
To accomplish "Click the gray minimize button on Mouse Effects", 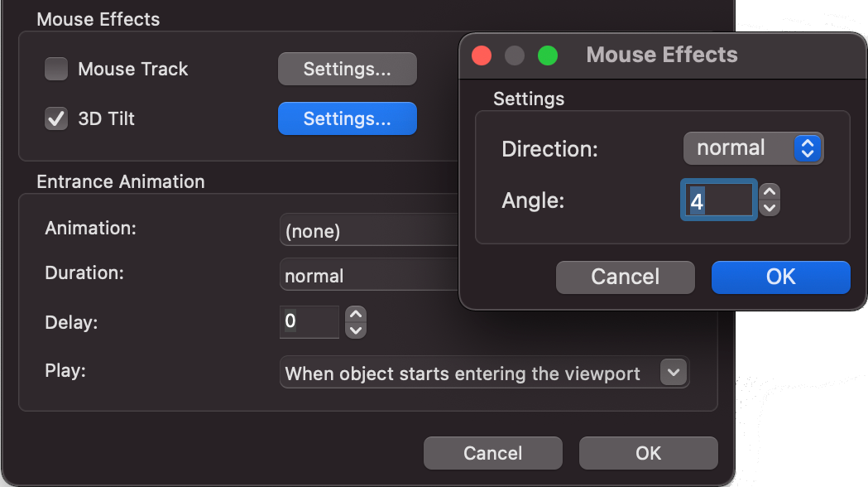I will pos(515,55).
